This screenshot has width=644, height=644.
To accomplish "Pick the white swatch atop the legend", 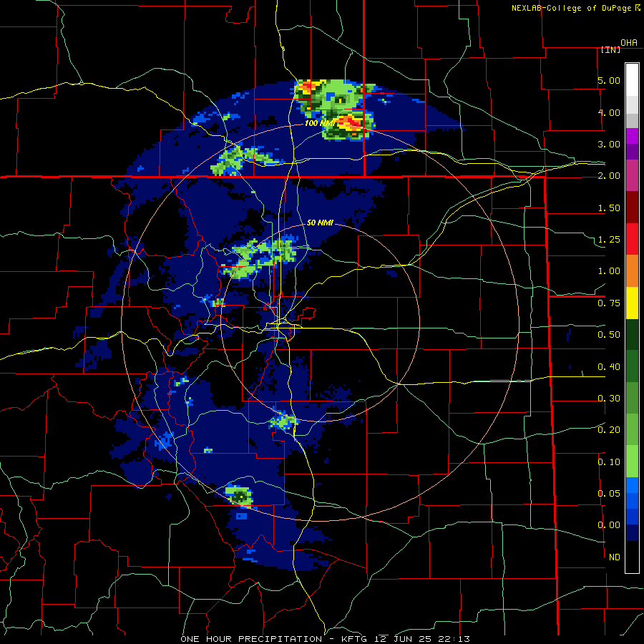I will 632,80.
